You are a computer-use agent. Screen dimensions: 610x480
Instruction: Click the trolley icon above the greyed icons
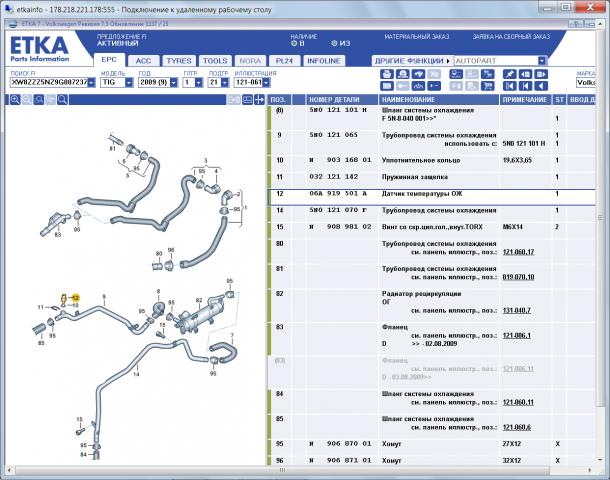pyautogui.click(x=456, y=74)
